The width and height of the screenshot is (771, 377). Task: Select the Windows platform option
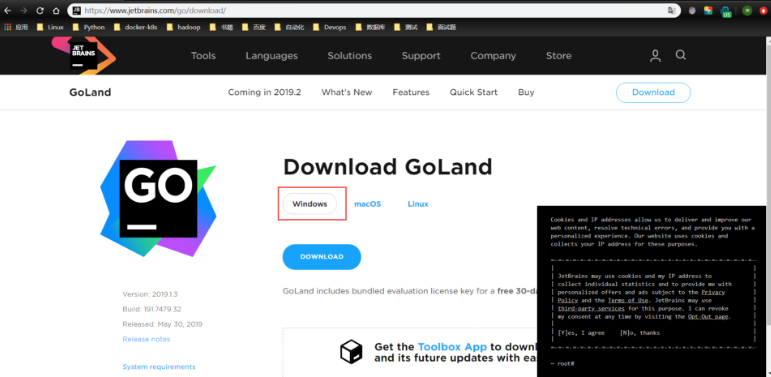[x=310, y=203]
